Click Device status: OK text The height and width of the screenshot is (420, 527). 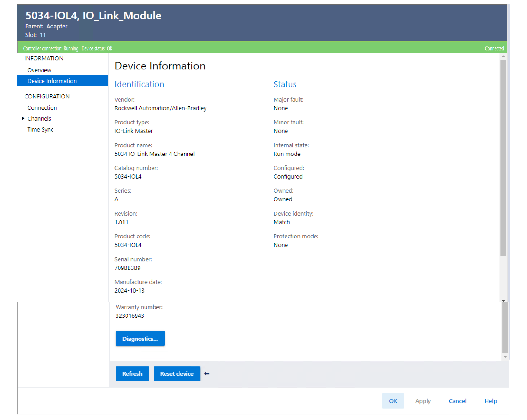(97, 48)
